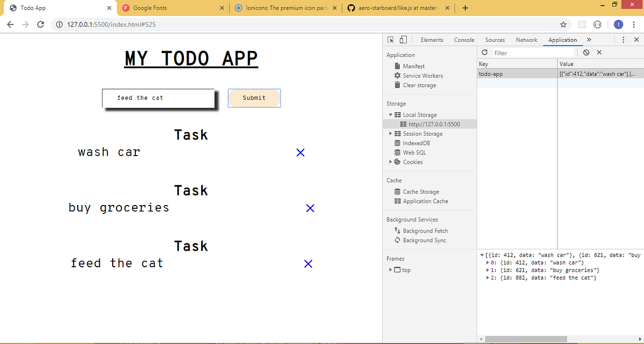The width and height of the screenshot is (644, 344).
Task: Open the DevTools three-dot customize menu
Action: 623,39
